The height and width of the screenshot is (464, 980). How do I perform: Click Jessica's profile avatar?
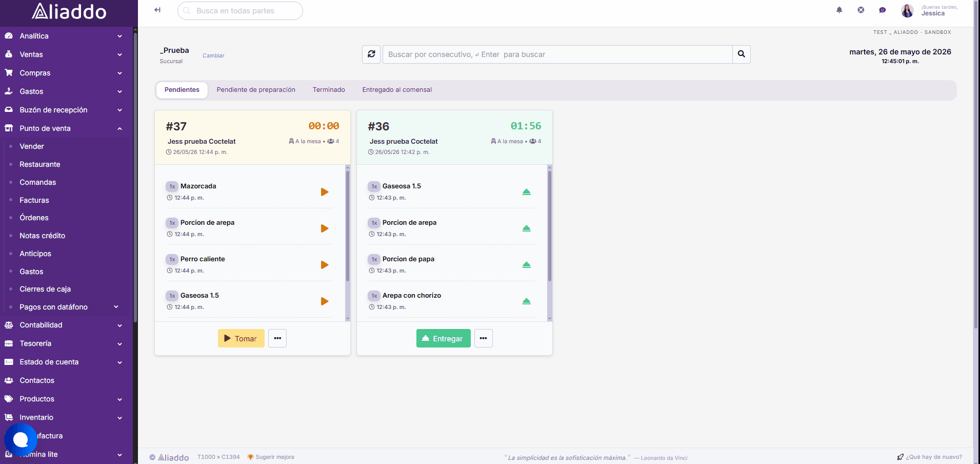point(908,10)
